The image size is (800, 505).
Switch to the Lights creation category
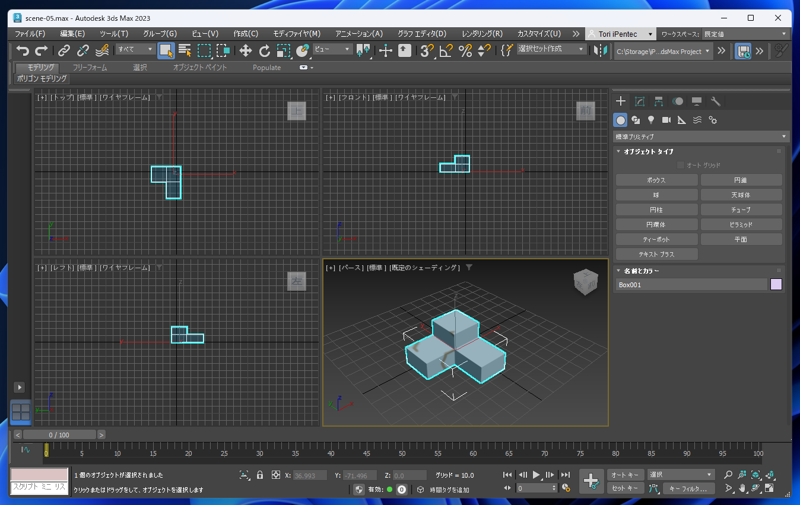651,120
